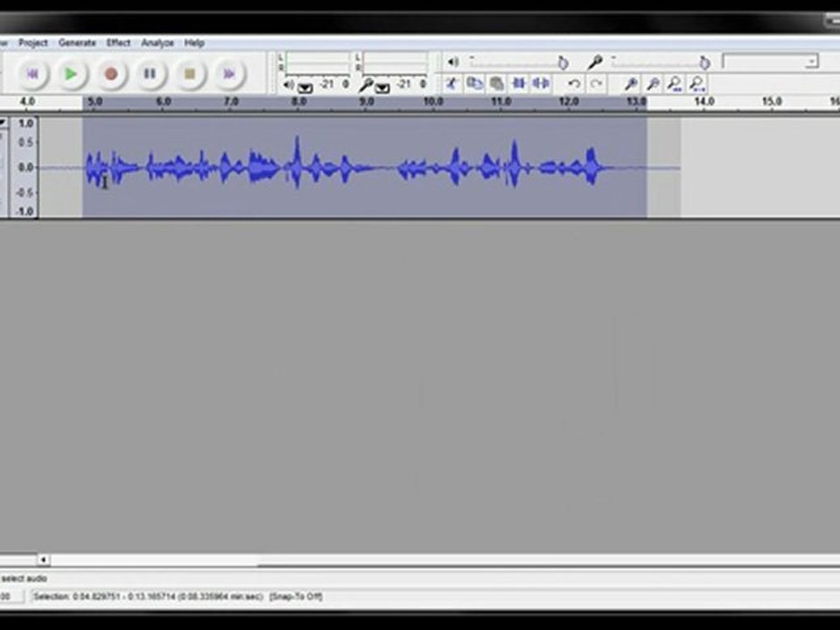Redo the last undone edit
Image resolution: width=840 pixels, height=630 pixels.
tap(596, 84)
